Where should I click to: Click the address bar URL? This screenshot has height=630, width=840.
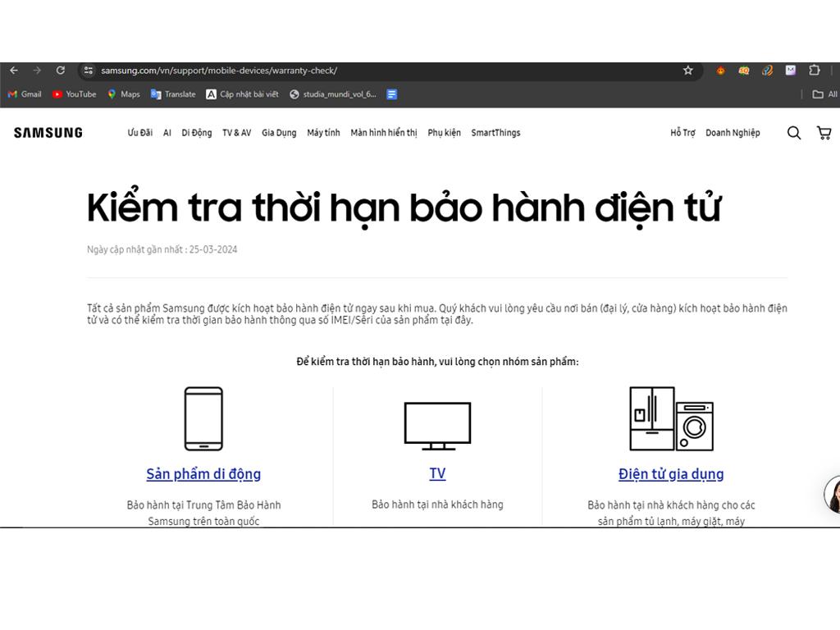pyautogui.click(x=219, y=71)
